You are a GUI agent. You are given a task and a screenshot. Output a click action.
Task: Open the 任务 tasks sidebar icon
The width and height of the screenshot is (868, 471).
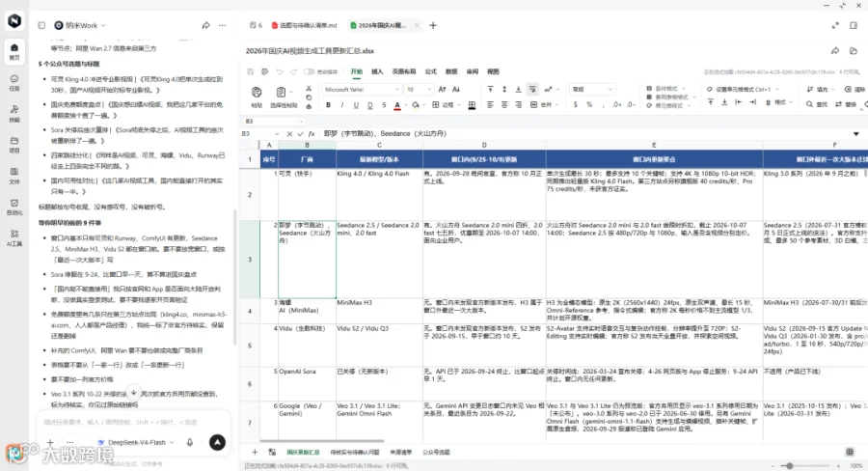14,83
